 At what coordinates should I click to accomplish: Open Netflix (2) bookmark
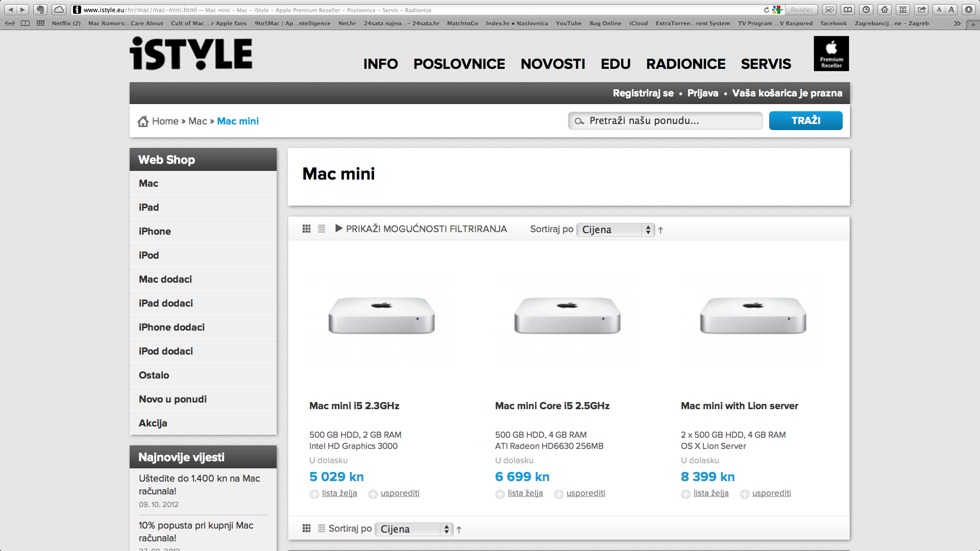click(66, 23)
